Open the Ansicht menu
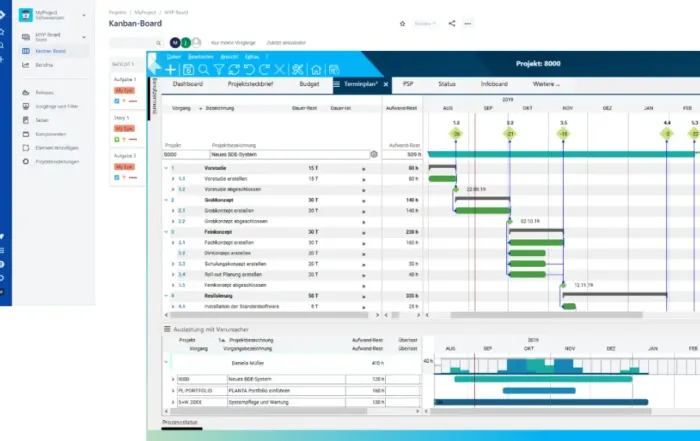Viewport: 700px width, 441px height. click(x=229, y=57)
